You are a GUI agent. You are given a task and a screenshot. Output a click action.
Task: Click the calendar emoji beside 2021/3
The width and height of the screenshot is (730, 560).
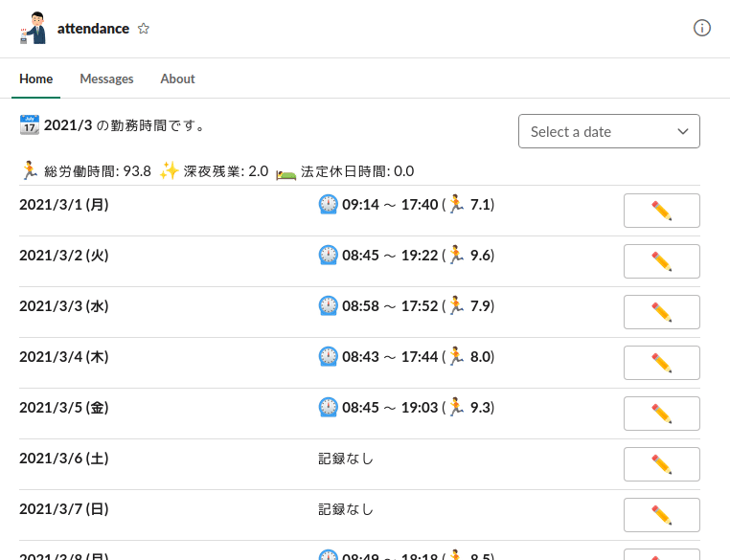tap(30, 124)
